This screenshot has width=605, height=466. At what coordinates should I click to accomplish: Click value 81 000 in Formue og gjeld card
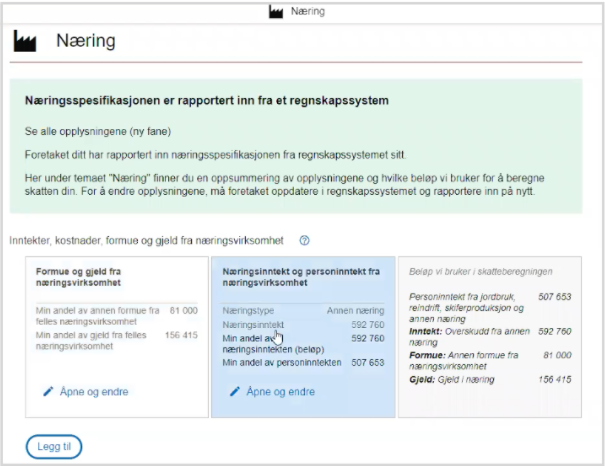click(x=183, y=311)
